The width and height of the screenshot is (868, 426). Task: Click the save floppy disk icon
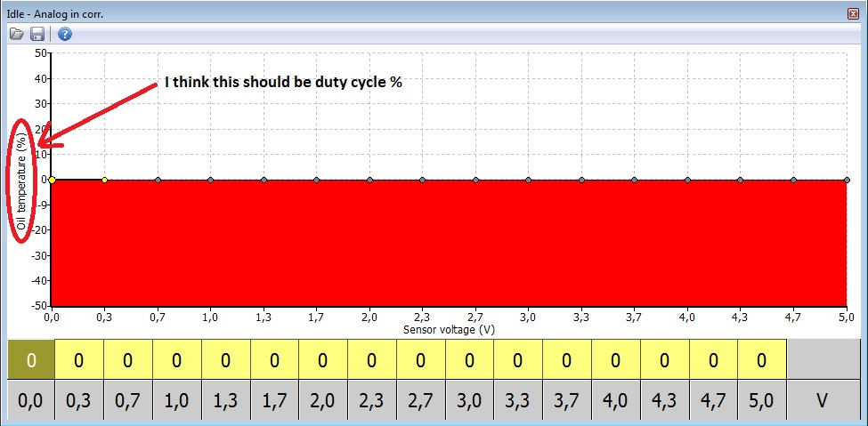click(x=37, y=34)
